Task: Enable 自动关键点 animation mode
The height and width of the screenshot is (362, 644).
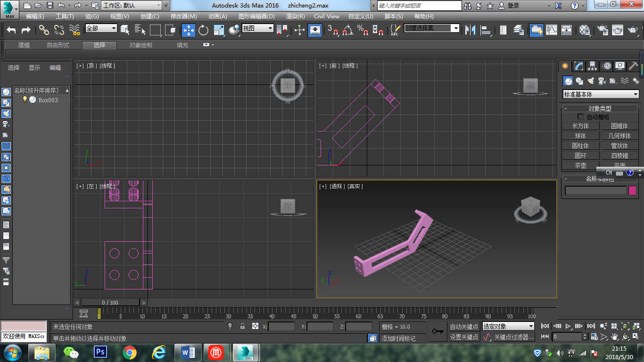Action: coord(464,326)
